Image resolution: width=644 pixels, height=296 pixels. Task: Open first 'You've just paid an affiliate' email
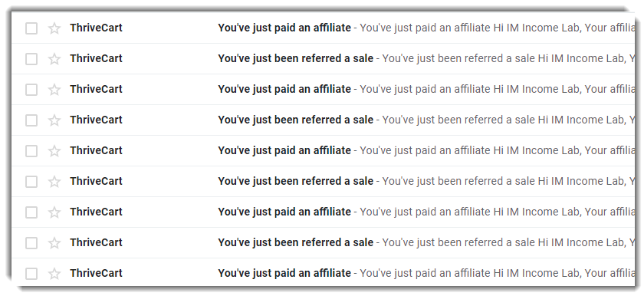pyautogui.click(x=284, y=28)
